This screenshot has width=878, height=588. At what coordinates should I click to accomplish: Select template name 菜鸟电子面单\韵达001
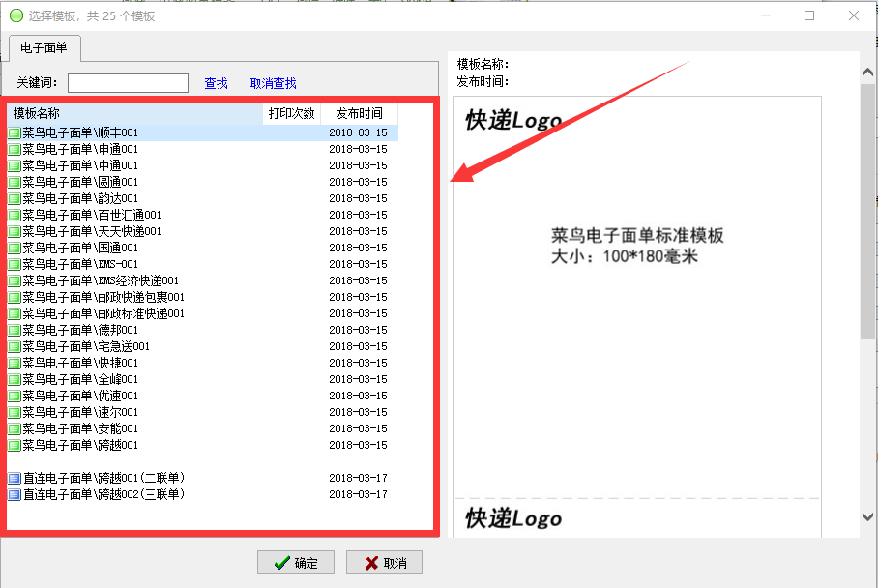[80, 198]
